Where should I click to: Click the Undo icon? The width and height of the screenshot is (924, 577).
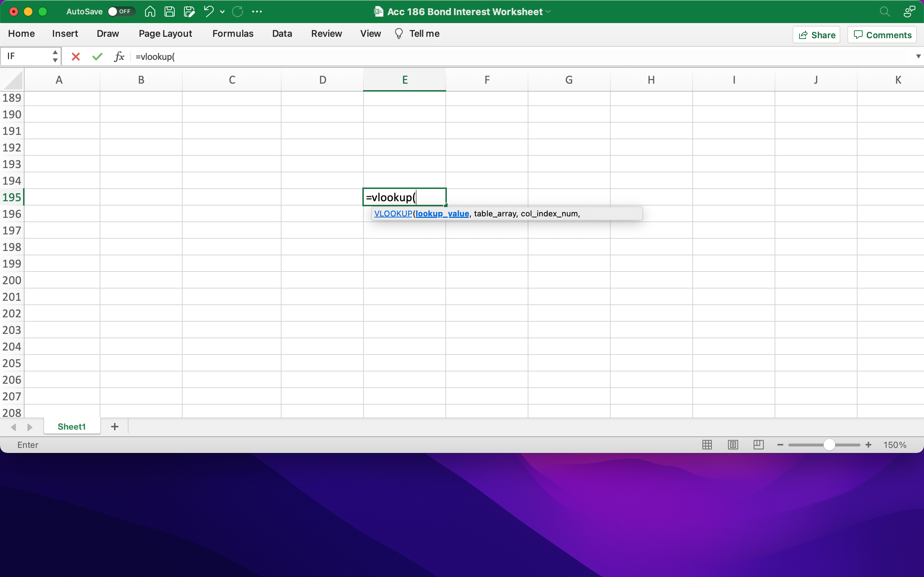[209, 12]
